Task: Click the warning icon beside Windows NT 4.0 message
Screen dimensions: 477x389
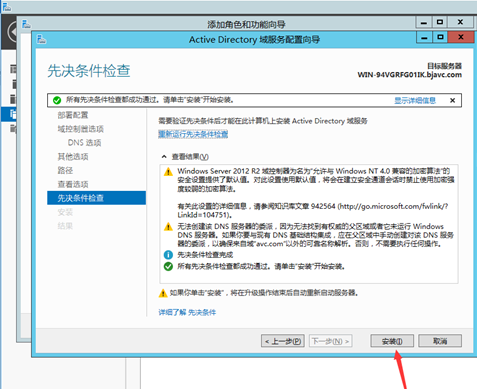Action: (x=168, y=172)
